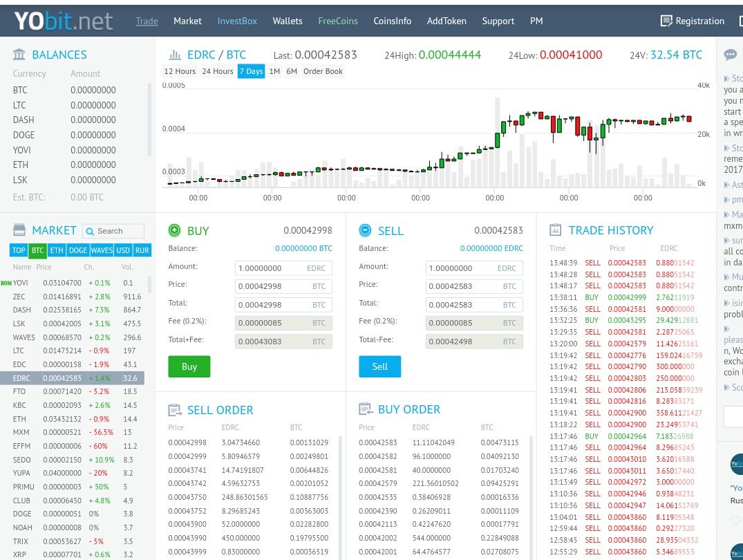Click the Registration icon in header

(x=666, y=21)
